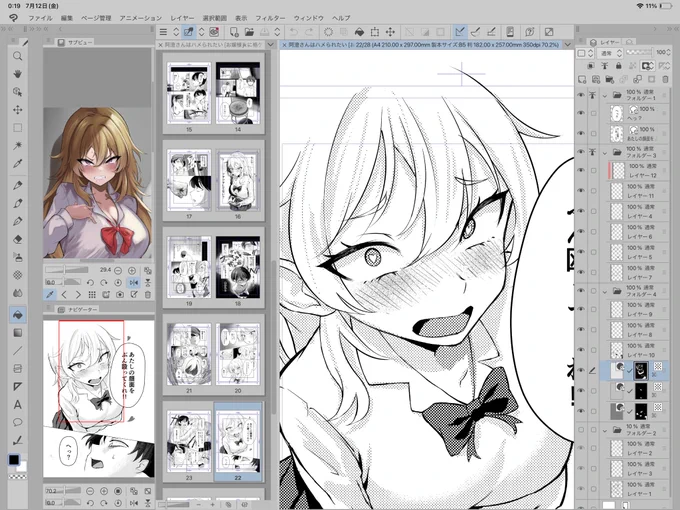Tick the checkbox beside レイヤー 7
The height and width of the screenshot is (510, 680).
[593, 272]
